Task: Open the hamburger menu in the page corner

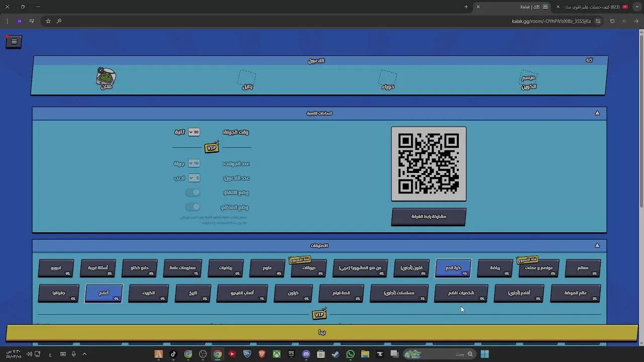Action: 14,42
